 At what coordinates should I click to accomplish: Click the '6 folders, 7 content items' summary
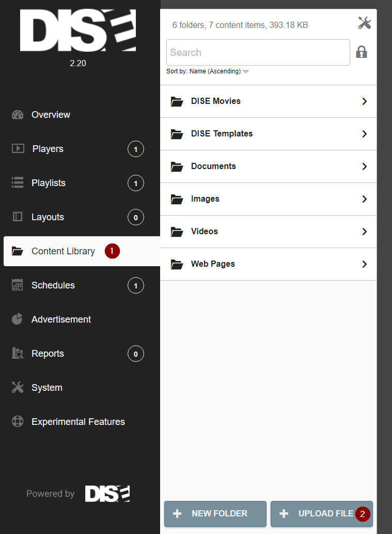240,25
